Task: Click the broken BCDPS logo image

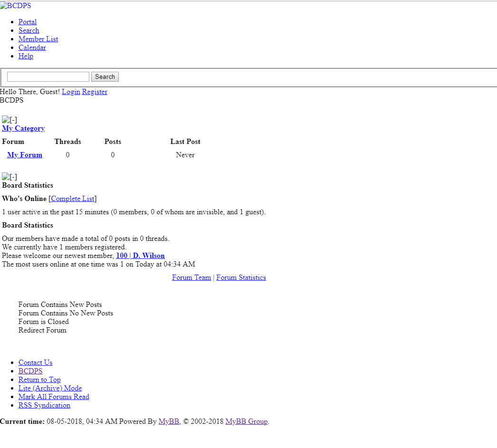Action: click(16, 6)
